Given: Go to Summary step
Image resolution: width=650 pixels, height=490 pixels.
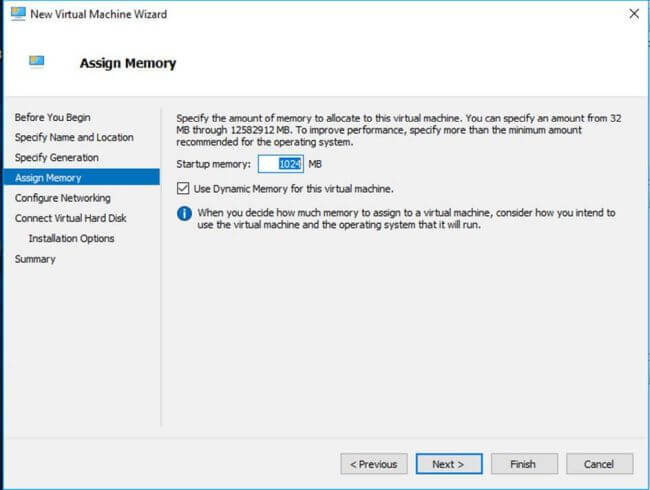Looking at the screenshot, I should point(35,259).
